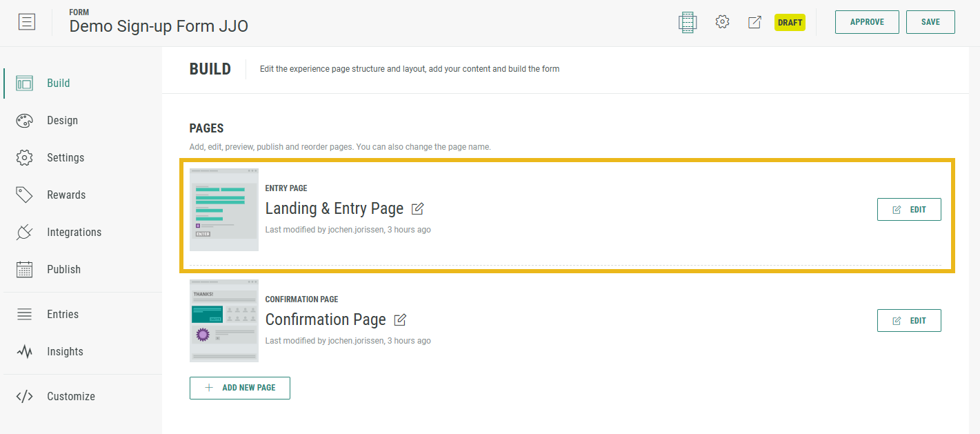Open form settings gear icon in header
980x434 pixels.
722,22
